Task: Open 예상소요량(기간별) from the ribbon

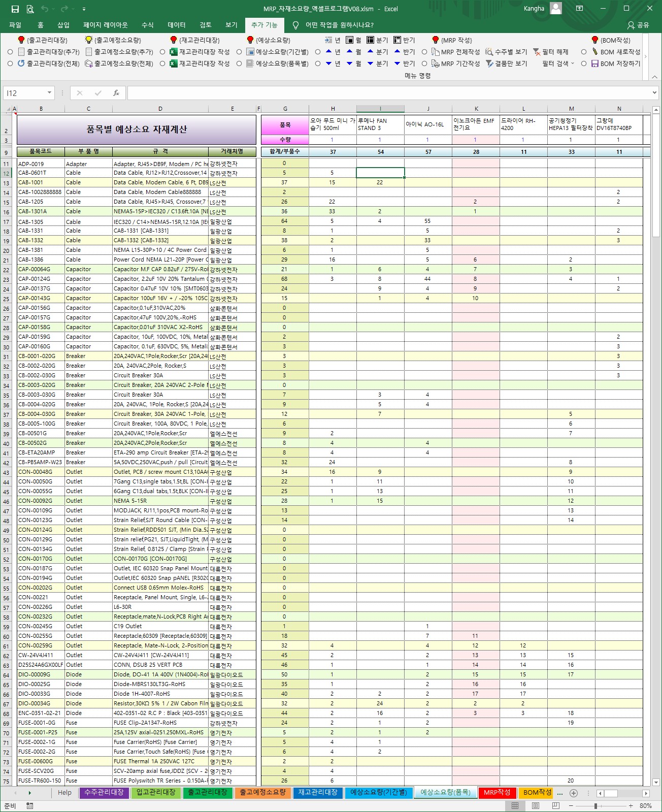Action: click(x=277, y=52)
